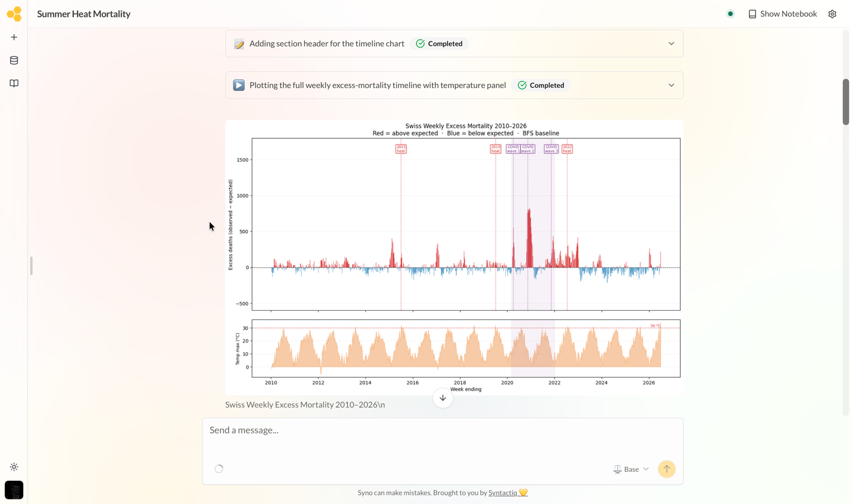Click the 2022 heat marker label
The width and height of the screenshot is (851, 504).
click(x=567, y=149)
